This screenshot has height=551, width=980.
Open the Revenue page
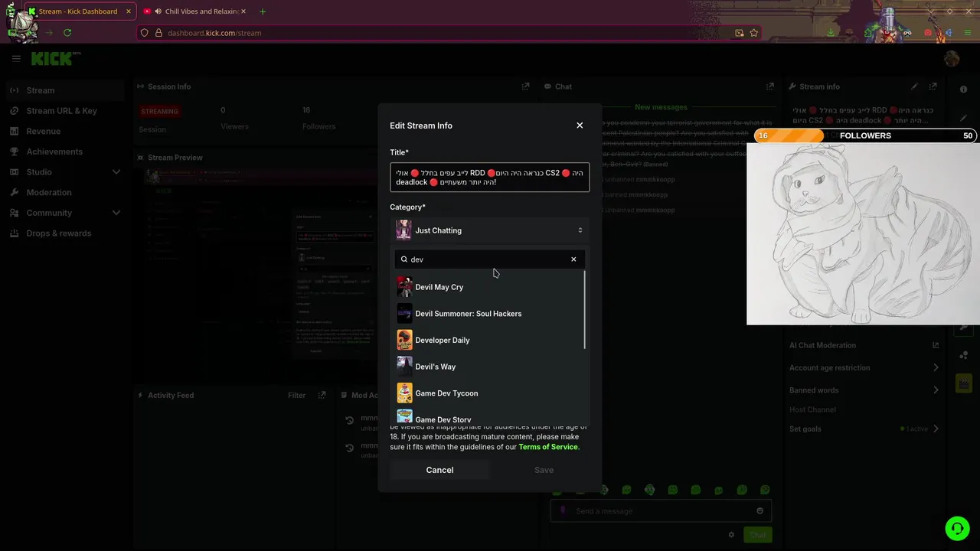click(64, 132)
